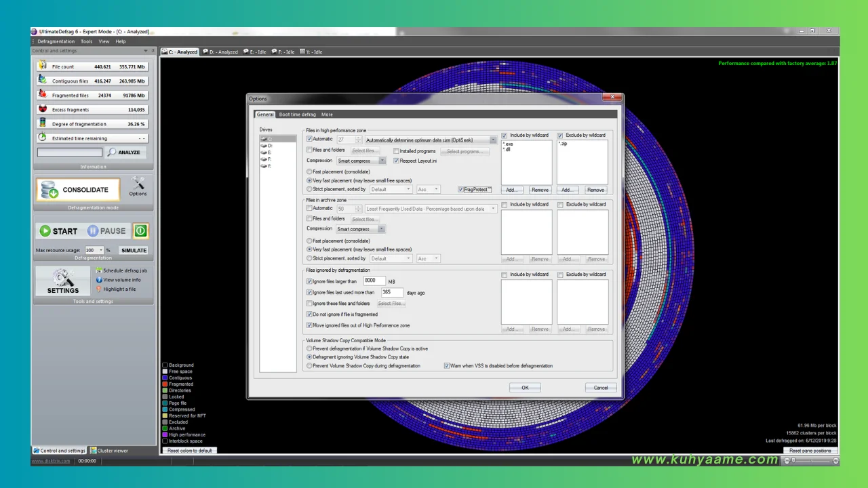This screenshot has height=488, width=868.
Task: Click the Compressed legend color swatch
Action: click(165, 409)
